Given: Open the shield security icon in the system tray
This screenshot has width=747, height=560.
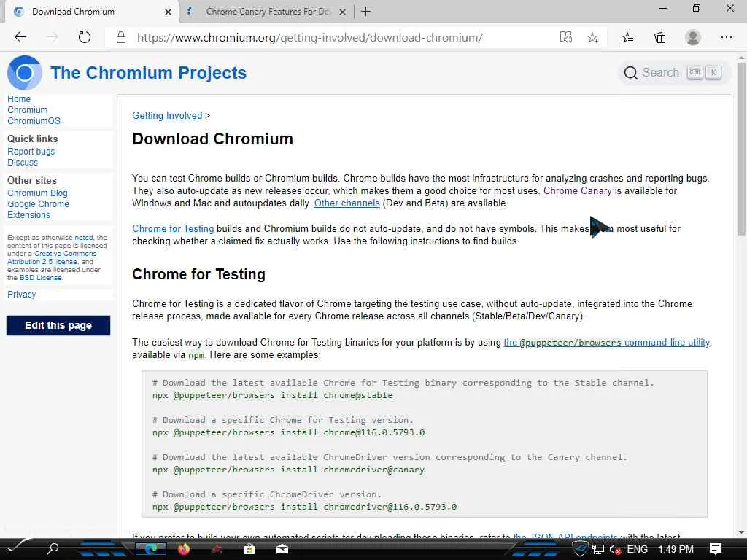Looking at the screenshot, I should click(580, 549).
